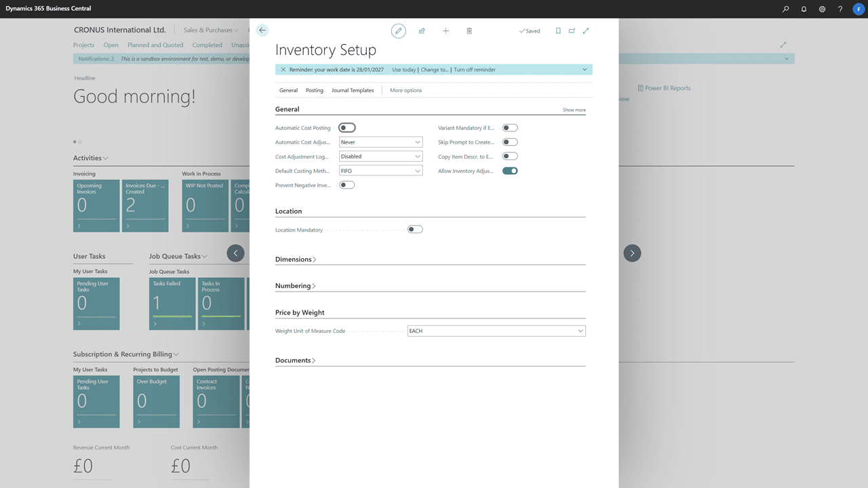The width and height of the screenshot is (868, 488).
Task: Click the back arrow on Inventory Setup
Action: tap(262, 30)
